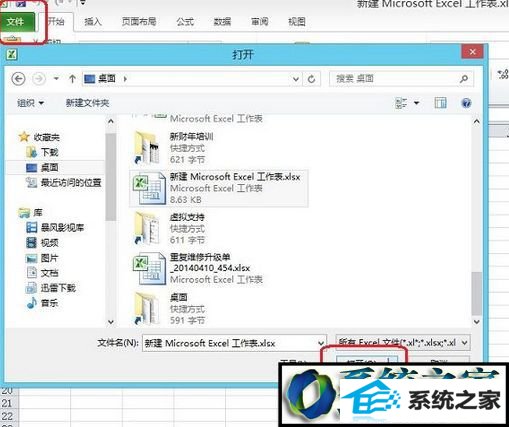Click 新建文件夹 button

pos(87,103)
